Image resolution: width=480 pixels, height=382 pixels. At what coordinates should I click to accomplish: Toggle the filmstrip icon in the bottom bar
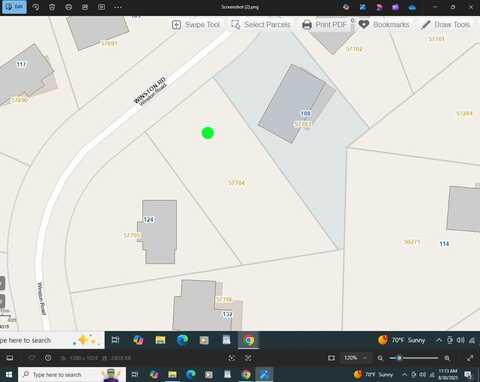[10, 358]
